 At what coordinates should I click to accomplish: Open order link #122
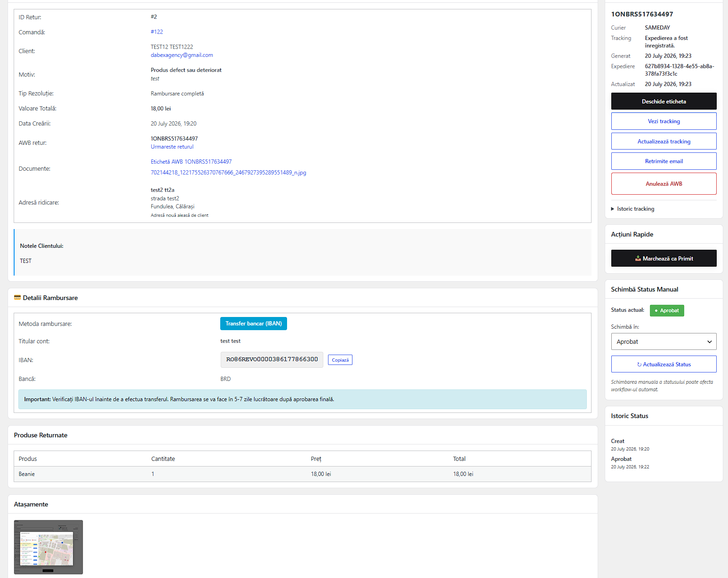pyautogui.click(x=157, y=32)
